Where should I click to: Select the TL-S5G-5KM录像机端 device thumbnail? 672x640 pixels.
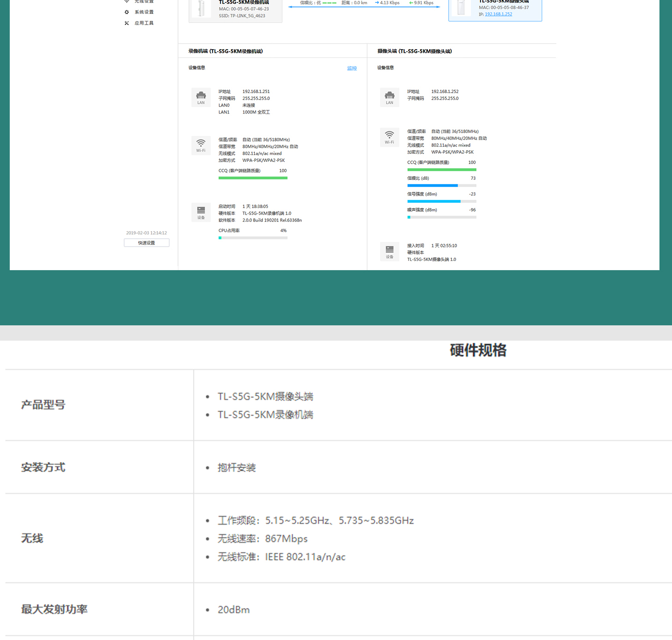tap(201, 9)
